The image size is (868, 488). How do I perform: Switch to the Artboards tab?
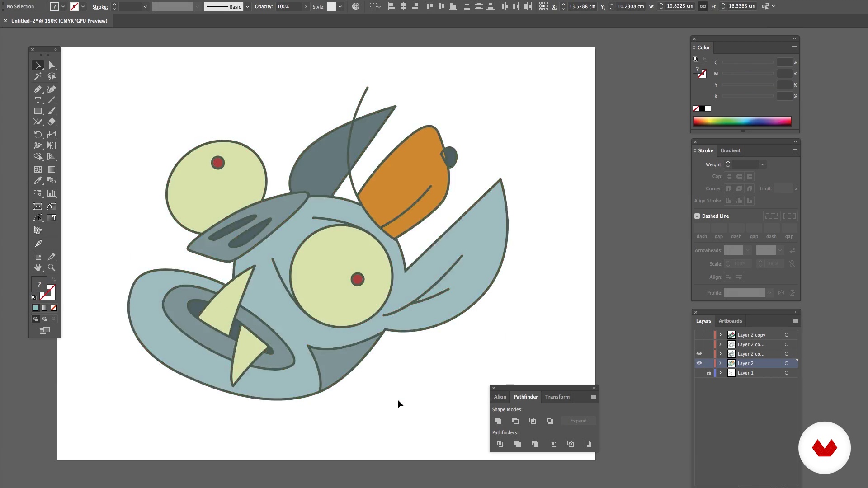point(730,321)
